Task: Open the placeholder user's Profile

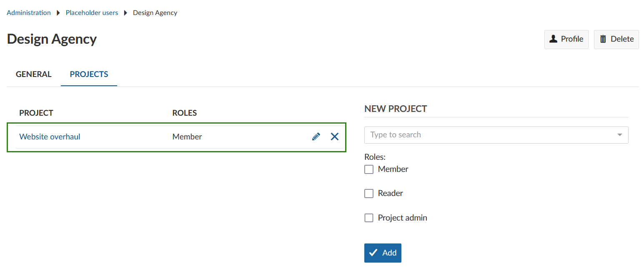Action: point(566,39)
